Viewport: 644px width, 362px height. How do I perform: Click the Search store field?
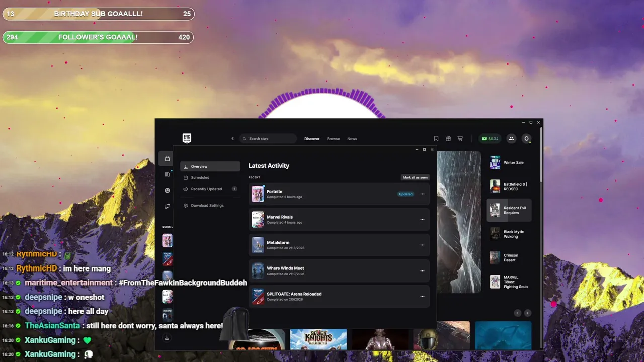pos(268,139)
